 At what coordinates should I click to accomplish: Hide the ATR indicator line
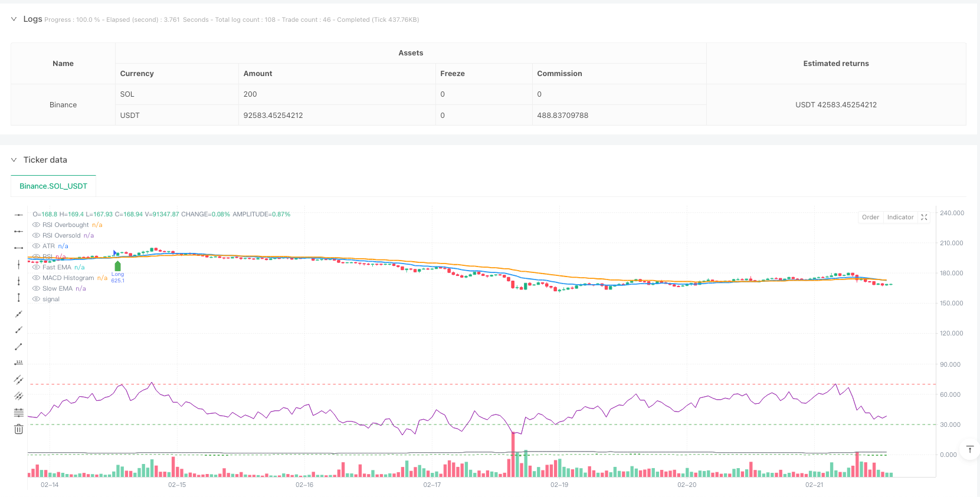(x=37, y=246)
